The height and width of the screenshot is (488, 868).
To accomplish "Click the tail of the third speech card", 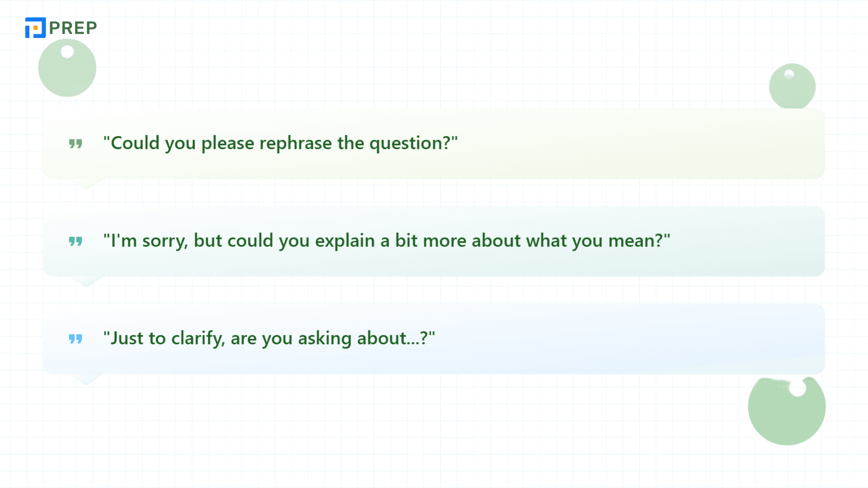I will tap(86, 379).
